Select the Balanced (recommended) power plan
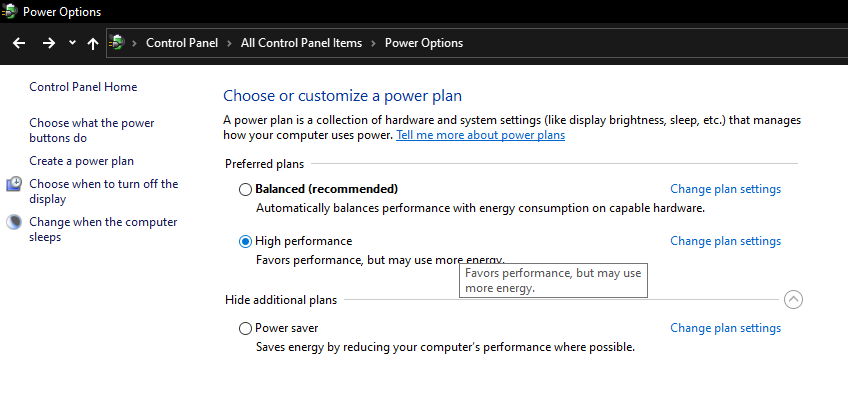 tap(246, 189)
